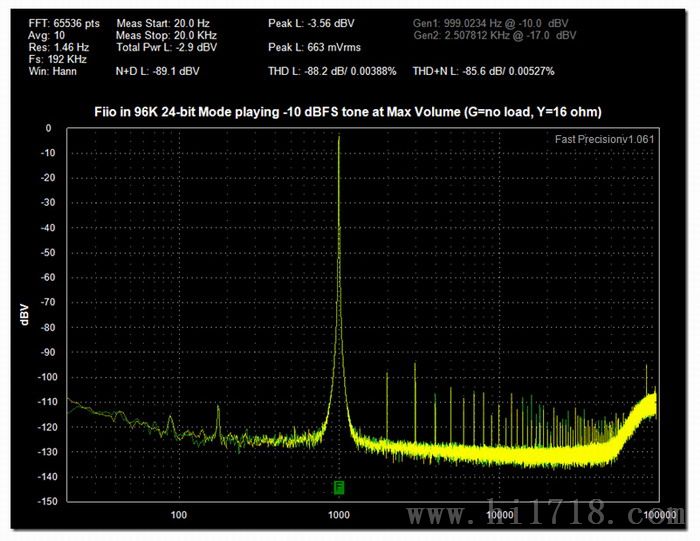Select the THD L: -88.2 dB readout

[x=332, y=71]
